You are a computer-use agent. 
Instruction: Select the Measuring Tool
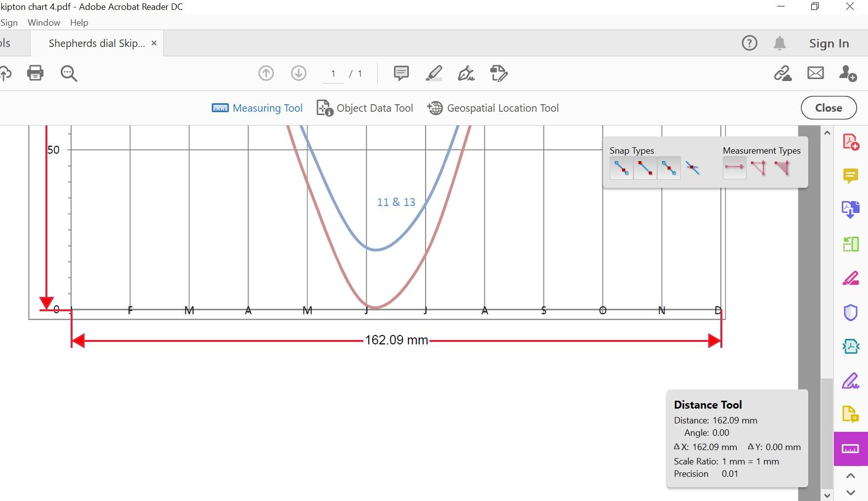[257, 108]
